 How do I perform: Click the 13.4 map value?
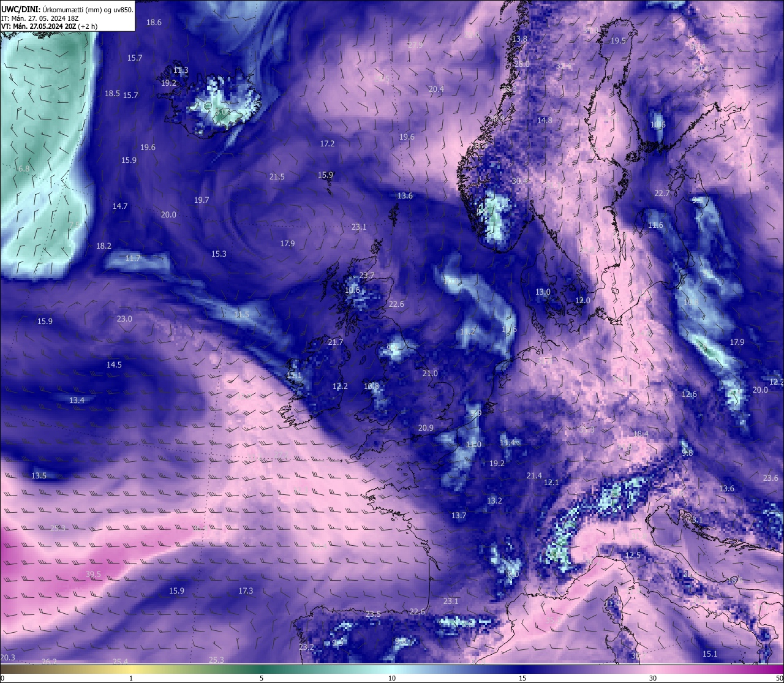tap(77, 401)
